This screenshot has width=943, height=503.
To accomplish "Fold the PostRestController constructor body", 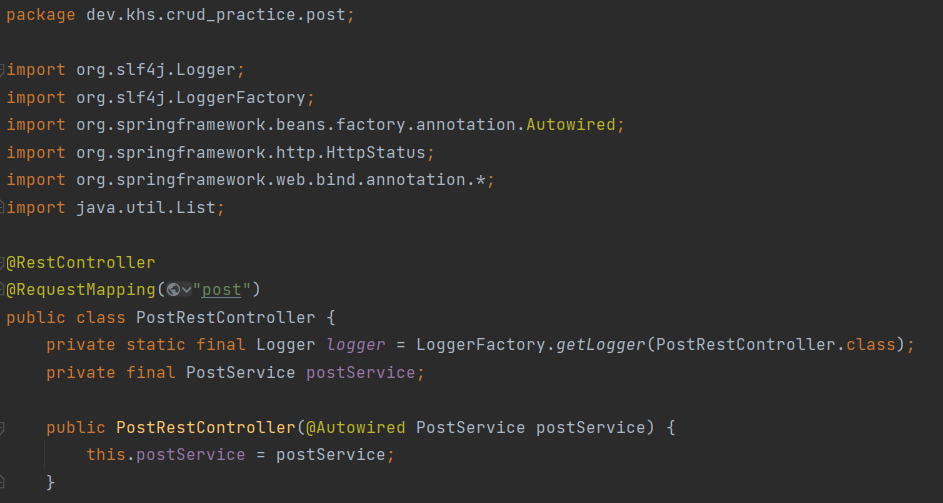I will click(2, 428).
